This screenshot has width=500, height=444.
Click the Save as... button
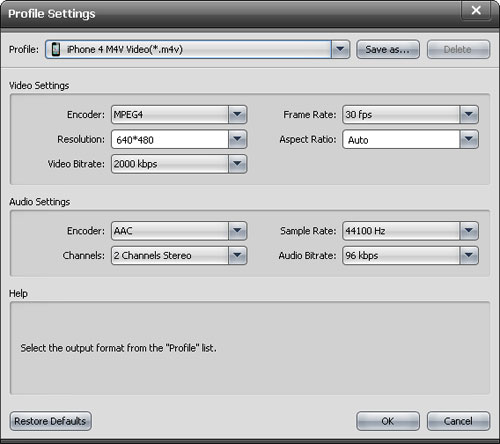click(388, 49)
